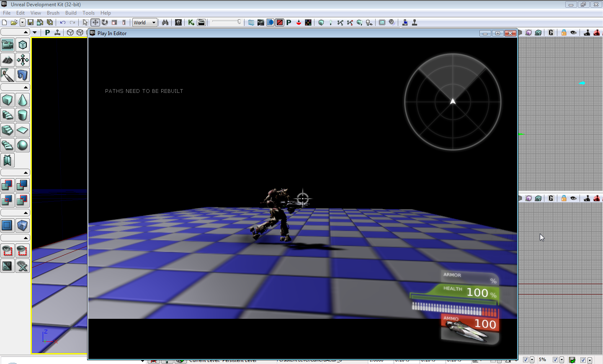Click the blue joystick play icon in toolbar
Viewport: 603px width, 364px height.
405,23
